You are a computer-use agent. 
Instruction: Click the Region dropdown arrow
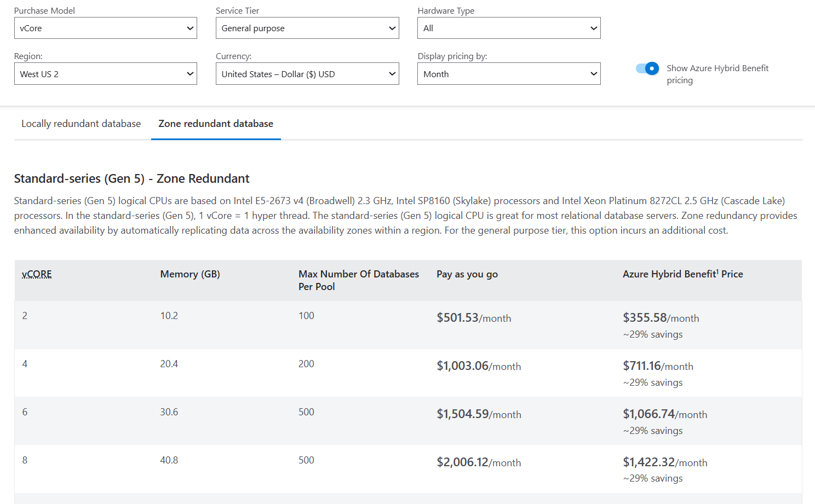coord(190,73)
